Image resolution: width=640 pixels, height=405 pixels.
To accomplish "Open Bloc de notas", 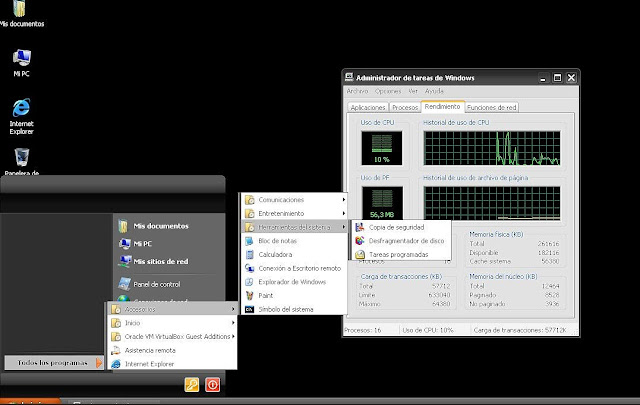I will [294, 241].
